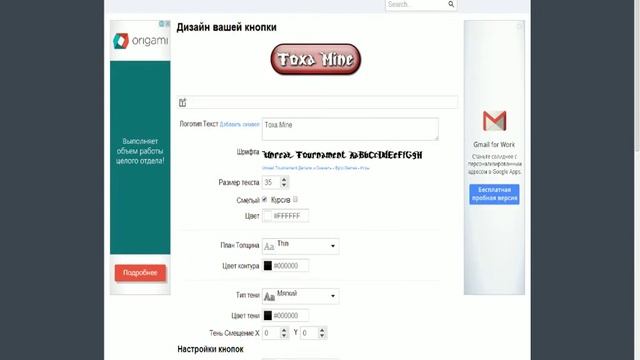The width and height of the screenshot is (640, 360).
Task: Click the Gmail logo in the right ad
Action: 494,121
